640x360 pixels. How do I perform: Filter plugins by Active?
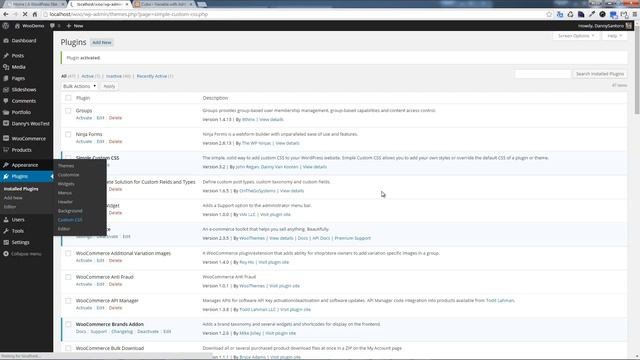point(87,76)
